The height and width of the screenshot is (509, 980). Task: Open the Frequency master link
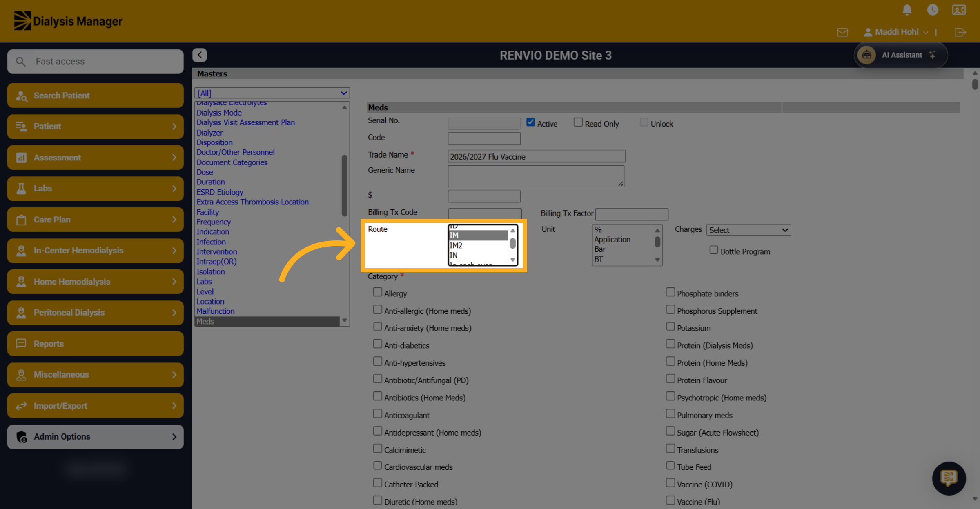pos(214,222)
